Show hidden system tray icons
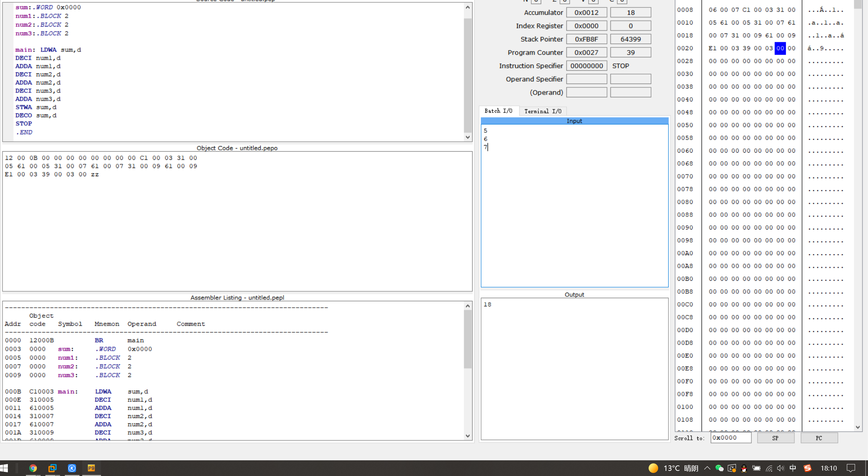The image size is (868, 476). tap(707, 468)
